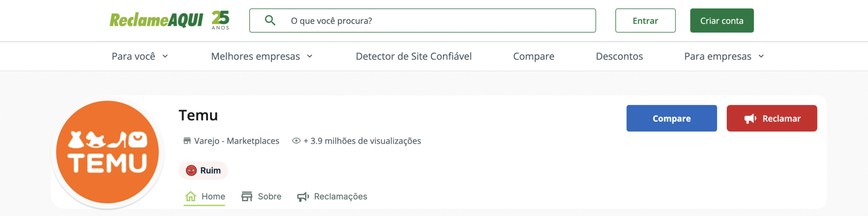Click the ReclameAQUI logo
This screenshot has width=868, height=216.
pyautogui.click(x=156, y=20)
